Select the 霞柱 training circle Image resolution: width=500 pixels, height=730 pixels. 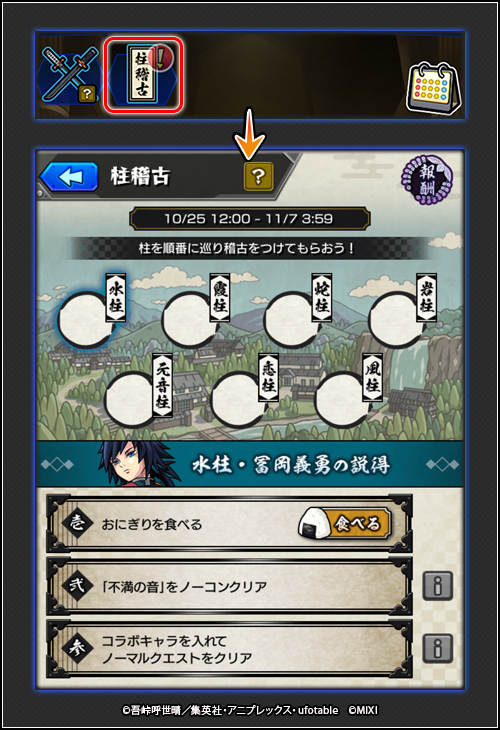190,320
